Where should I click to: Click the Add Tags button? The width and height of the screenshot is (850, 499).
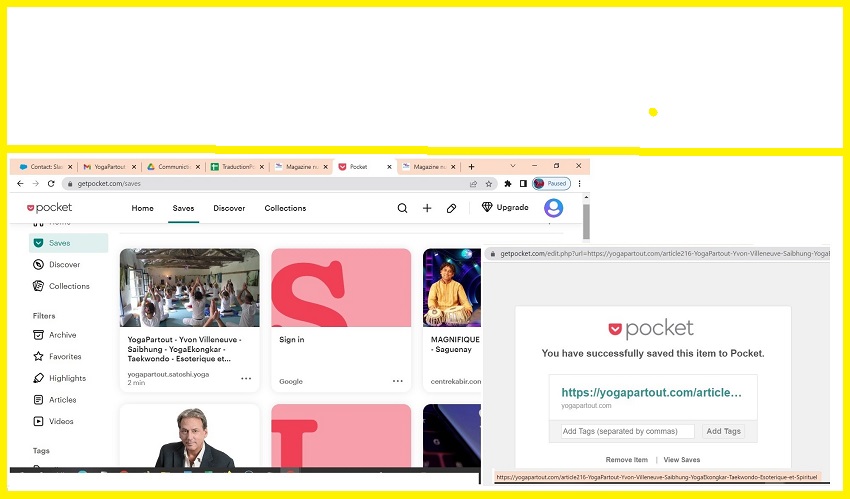pos(723,431)
